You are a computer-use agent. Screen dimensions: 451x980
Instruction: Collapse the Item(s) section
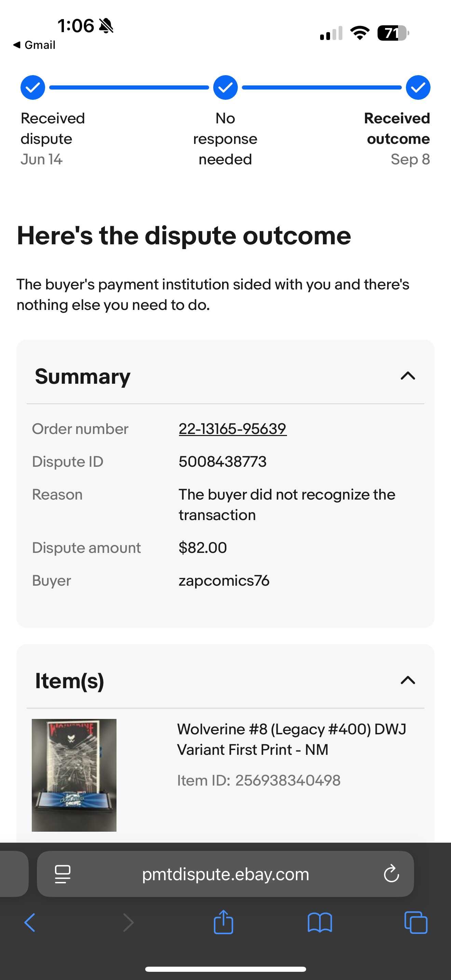pos(408,680)
